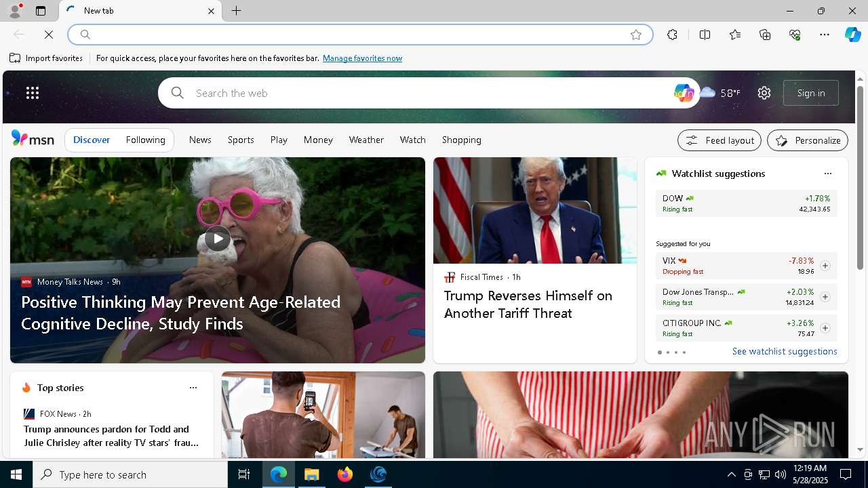The image size is (868, 488).
Task: Open the Collections icon
Action: pos(765,35)
